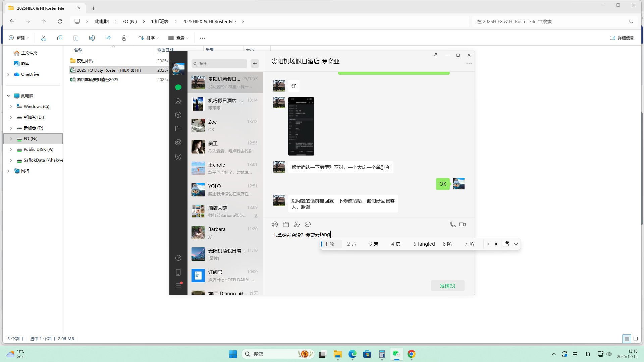The height and width of the screenshot is (362, 644).
Task: Select the Zoe conversation
Action: [x=225, y=125]
